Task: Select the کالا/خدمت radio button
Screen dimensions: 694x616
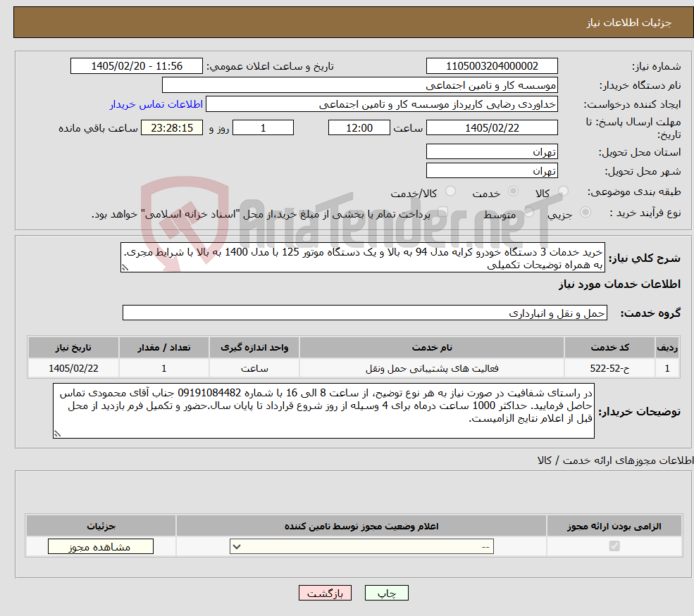Action: pos(450,191)
